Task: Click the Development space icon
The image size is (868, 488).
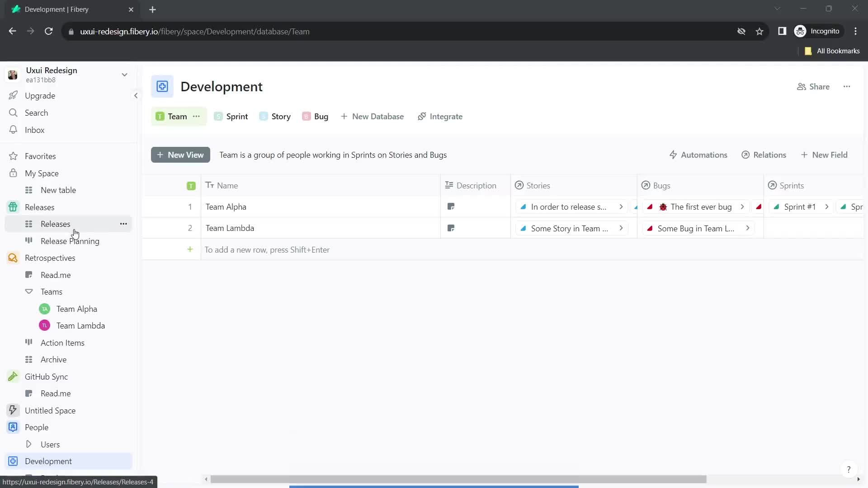Action: pos(13,460)
